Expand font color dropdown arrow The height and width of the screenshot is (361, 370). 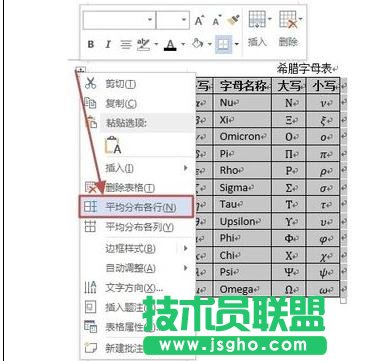(183, 44)
